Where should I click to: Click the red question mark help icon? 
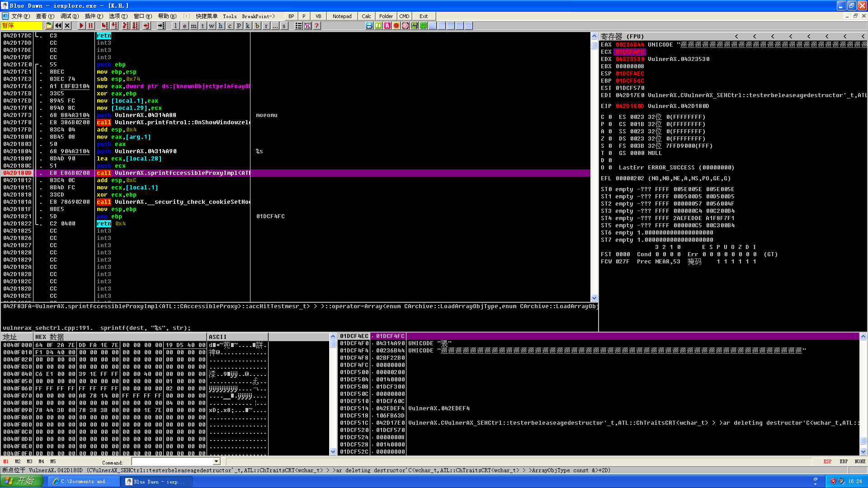click(x=317, y=26)
